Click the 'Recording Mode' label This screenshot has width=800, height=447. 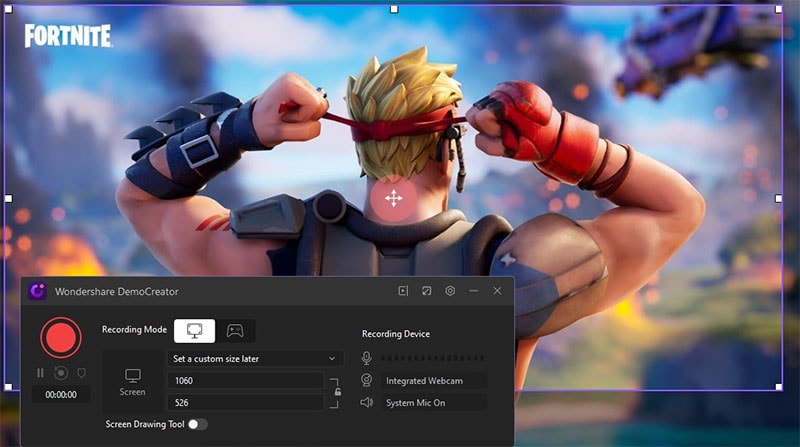pyautogui.click(x=134, y=330)
